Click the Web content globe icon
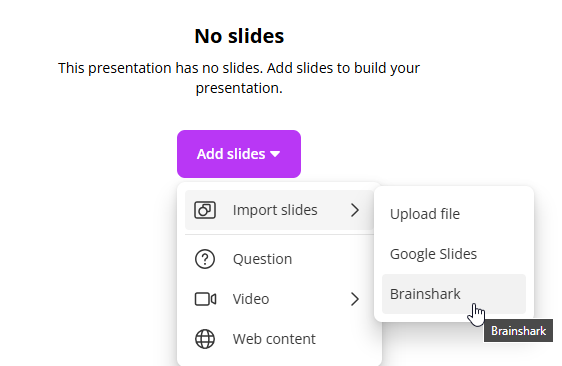Image resolution: width=562 pixels, height=366 pixels. click(x=205, y=339)
